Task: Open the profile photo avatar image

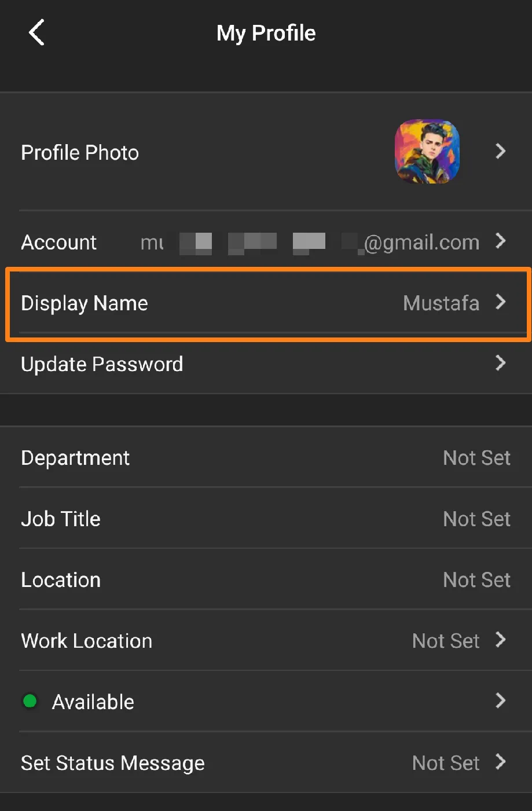Action: (427, 152)
